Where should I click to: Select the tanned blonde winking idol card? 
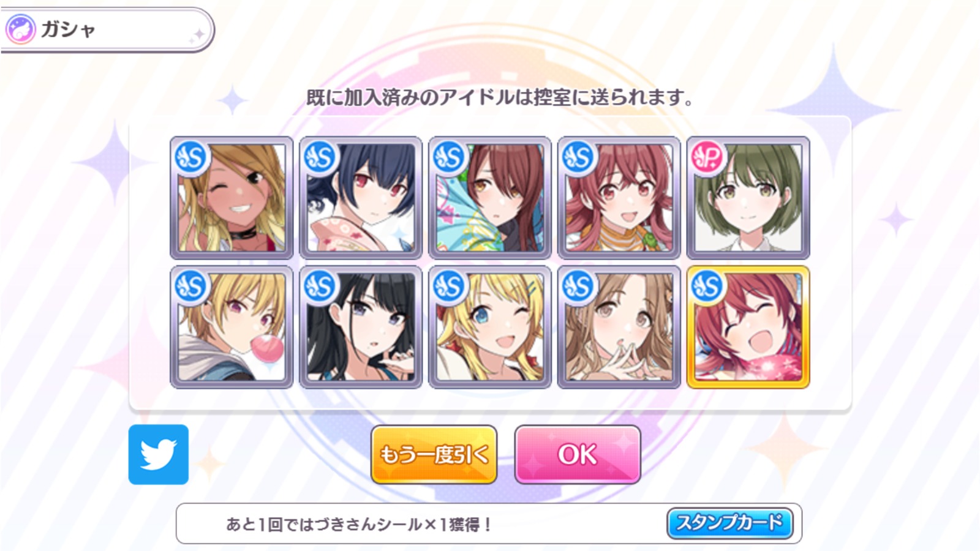(x=232, y=198)
